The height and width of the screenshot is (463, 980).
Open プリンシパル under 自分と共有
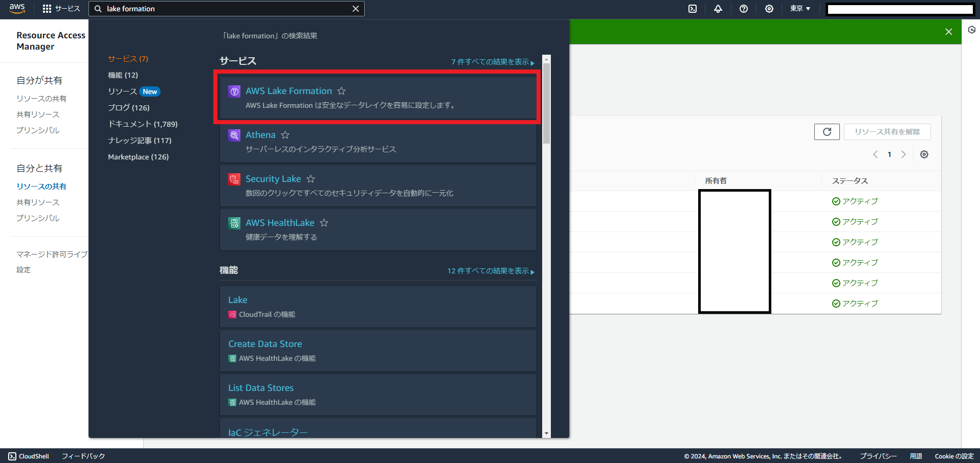click(38, 218)
